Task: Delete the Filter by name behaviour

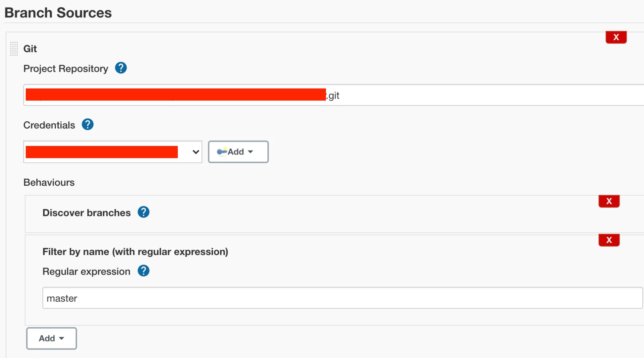Action: click(609, 240)
